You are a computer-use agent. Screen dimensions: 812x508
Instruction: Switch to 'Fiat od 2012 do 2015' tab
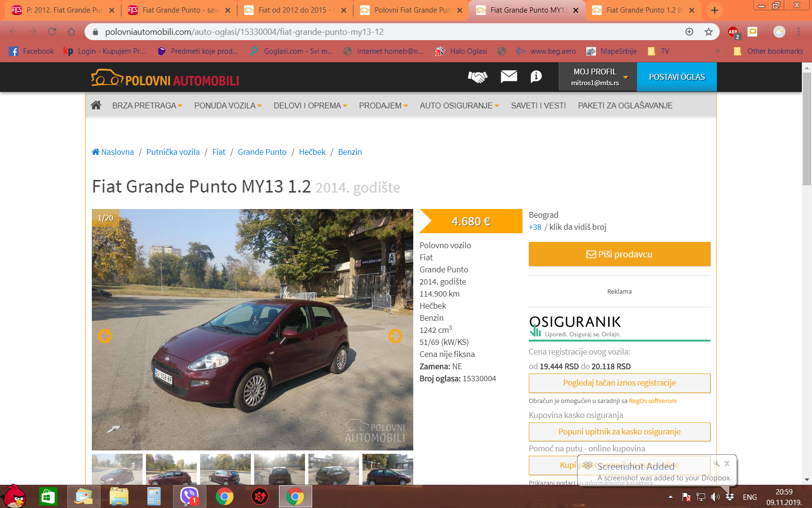click(295, 10)
